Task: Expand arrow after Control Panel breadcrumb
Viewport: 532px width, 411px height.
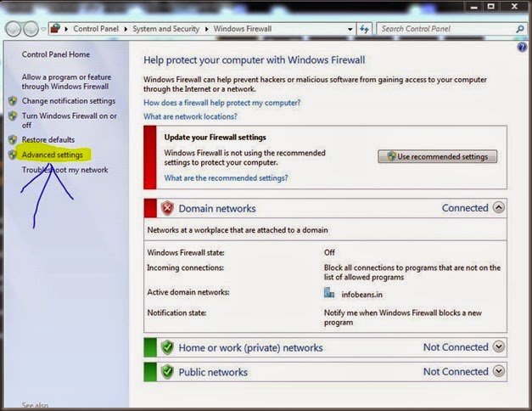Action: point(126,29)
